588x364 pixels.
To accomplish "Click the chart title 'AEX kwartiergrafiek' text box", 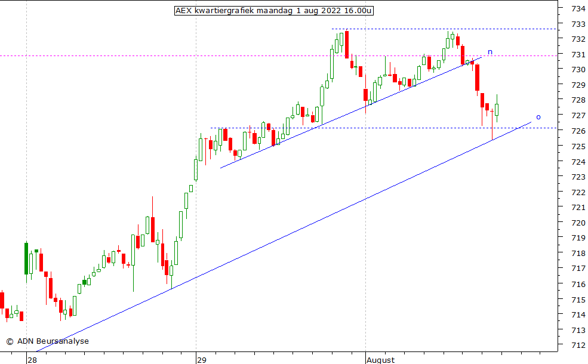I will 274,11.
